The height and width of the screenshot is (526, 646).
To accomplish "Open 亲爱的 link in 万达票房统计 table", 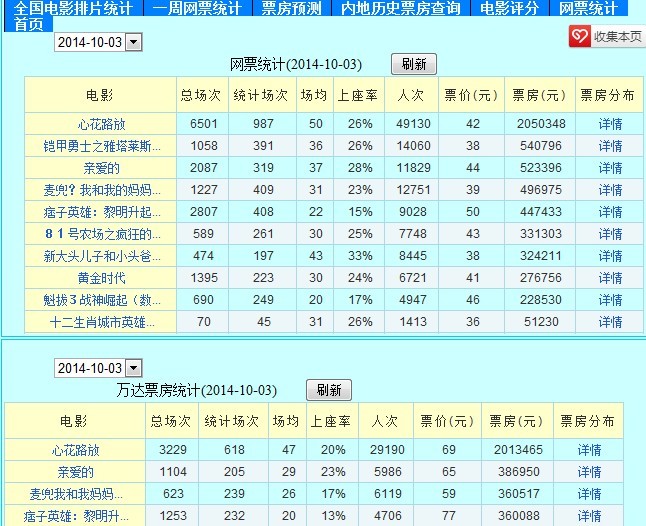I will (75, 472).
